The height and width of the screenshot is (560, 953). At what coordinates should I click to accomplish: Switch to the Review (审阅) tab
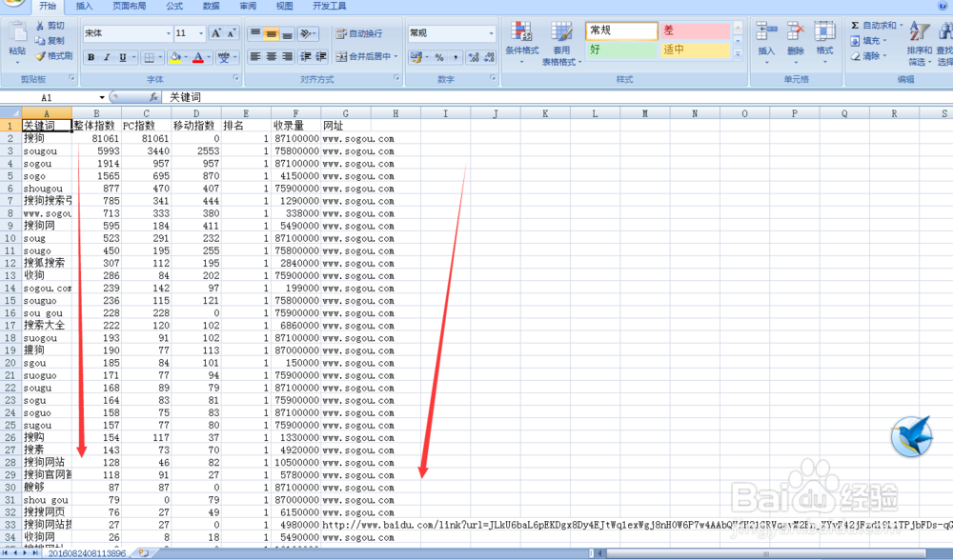[248, 6]
